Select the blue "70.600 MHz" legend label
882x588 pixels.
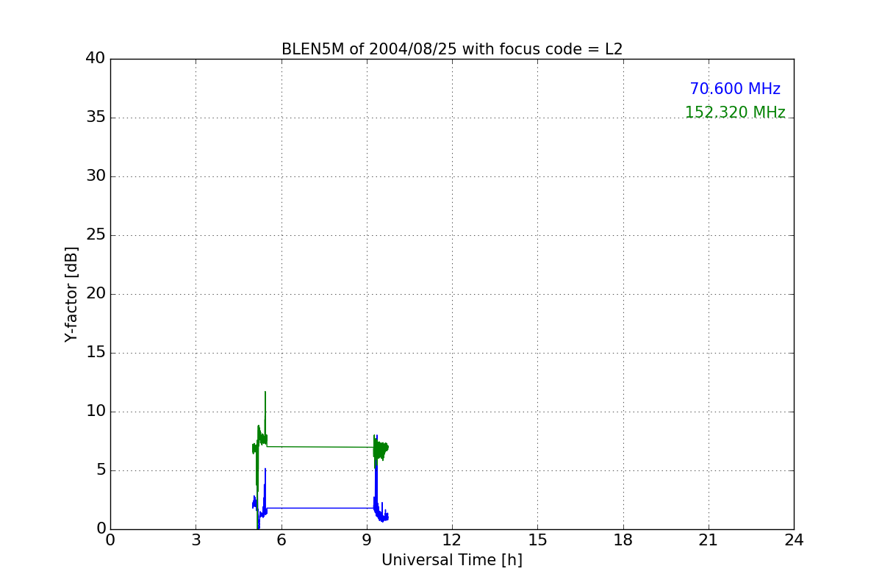pyautogui.click(x=735, y=89)
